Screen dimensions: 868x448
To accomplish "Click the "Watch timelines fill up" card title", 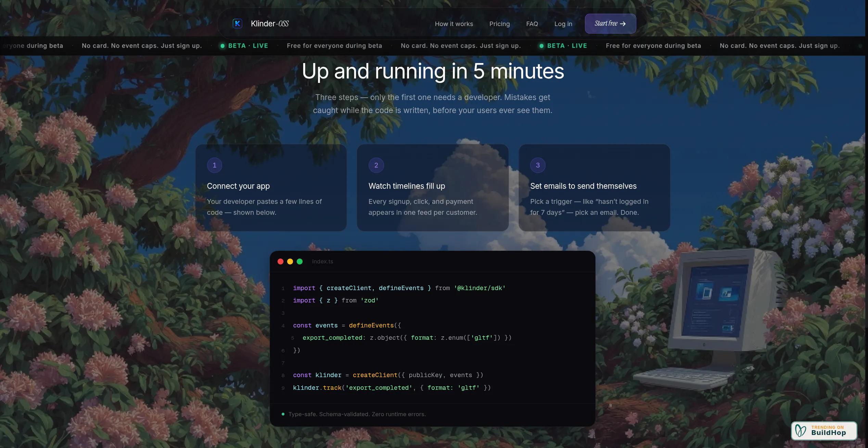I will click(407, 186).
